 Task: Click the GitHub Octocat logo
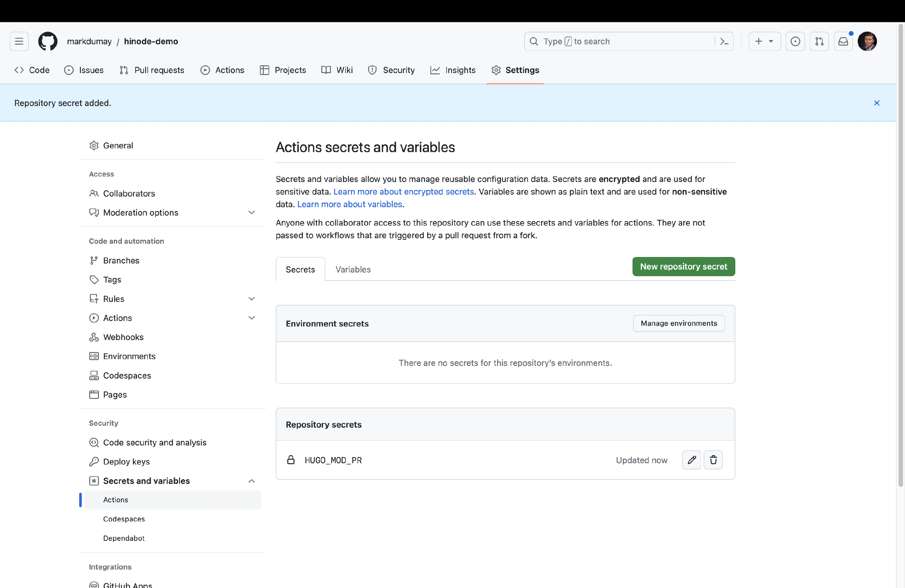[48, 41]
